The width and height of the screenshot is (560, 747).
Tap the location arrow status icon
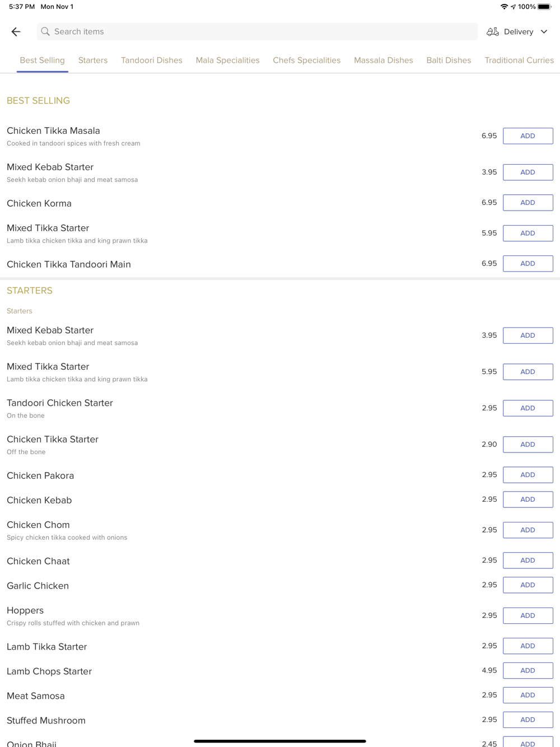513,7
